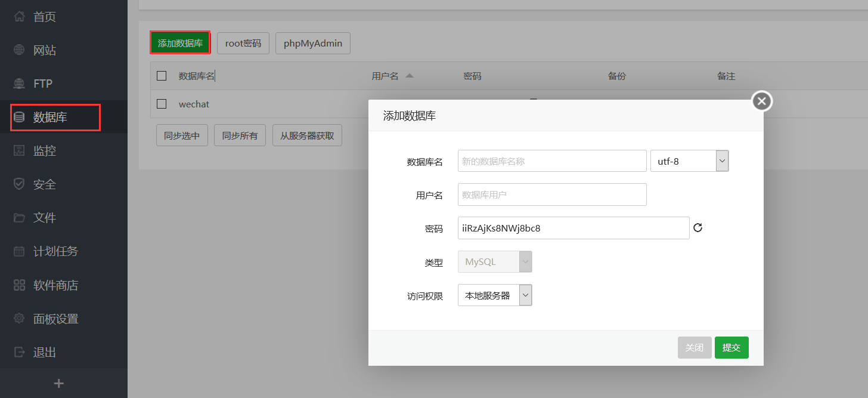This screenshot has width=868, height=398.
Task: Click in the 数据库名 name input field
Action: click(x=551, y=161)
